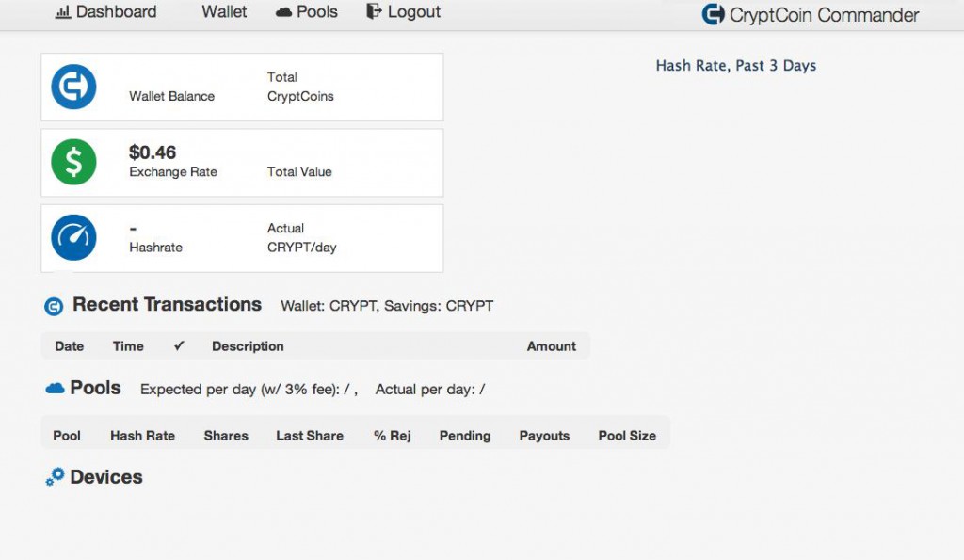Click the % Rej column header
The image size is (964, 560).
(x=392, y=435)
